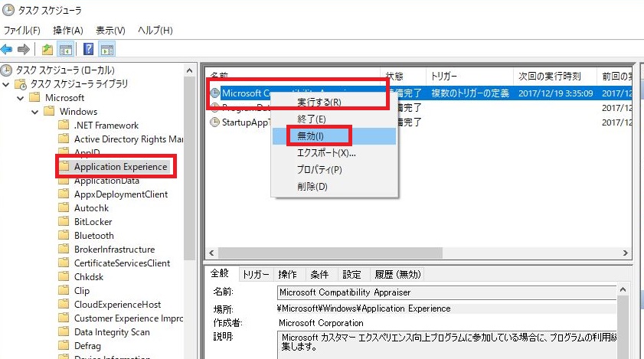This screenshot has height=359, width=644.
Task: Toggle the action pane toolbar icon
Action: (107, 50)
